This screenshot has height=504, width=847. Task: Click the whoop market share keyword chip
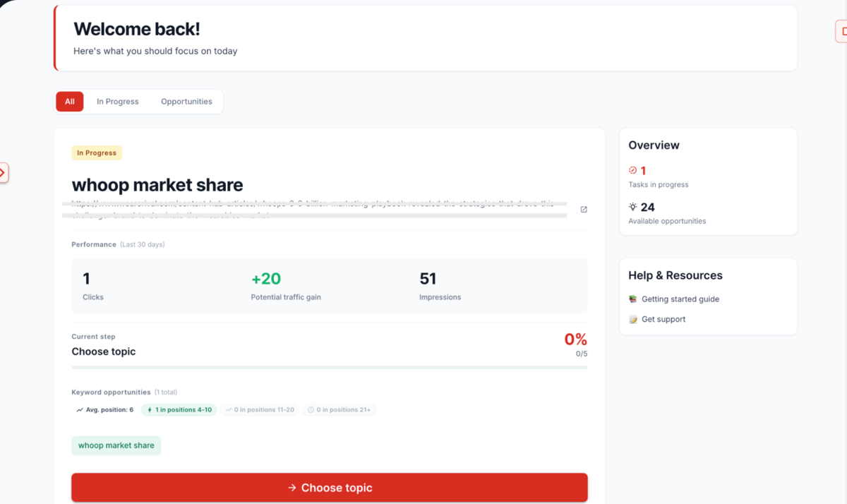click(x=116, y=445)
